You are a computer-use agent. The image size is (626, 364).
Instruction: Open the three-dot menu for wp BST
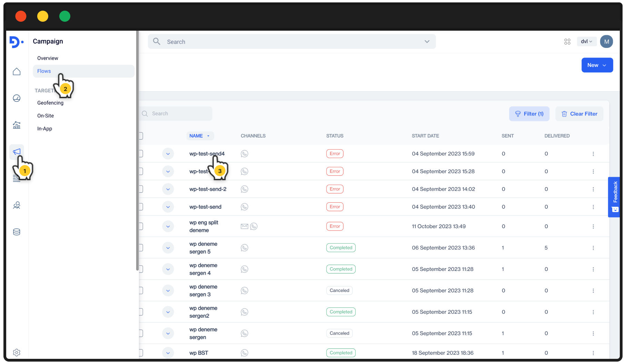click(593, 353)
